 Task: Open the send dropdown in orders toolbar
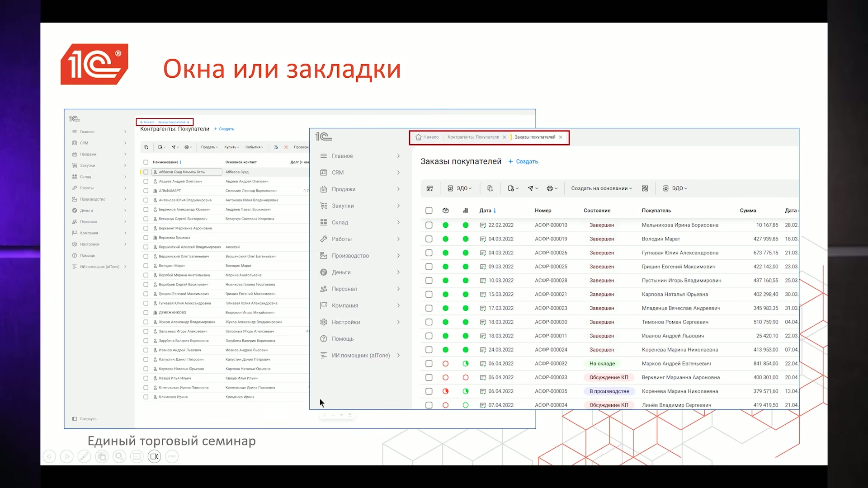[533, 188]
